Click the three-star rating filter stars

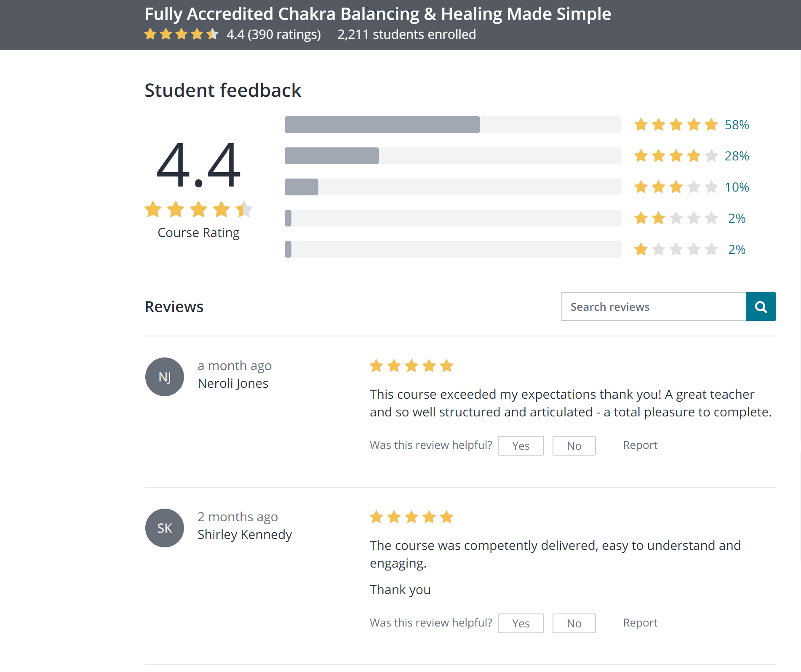676,187
